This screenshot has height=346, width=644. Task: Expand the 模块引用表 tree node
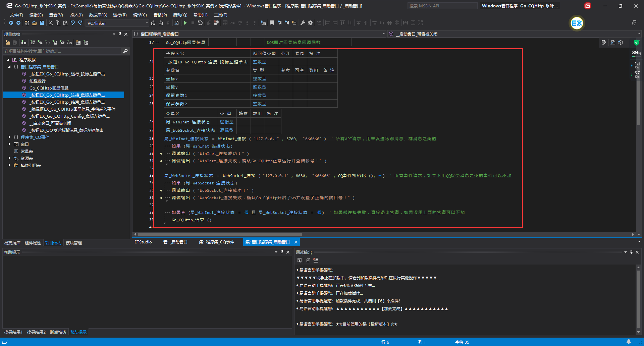point(9,165)
